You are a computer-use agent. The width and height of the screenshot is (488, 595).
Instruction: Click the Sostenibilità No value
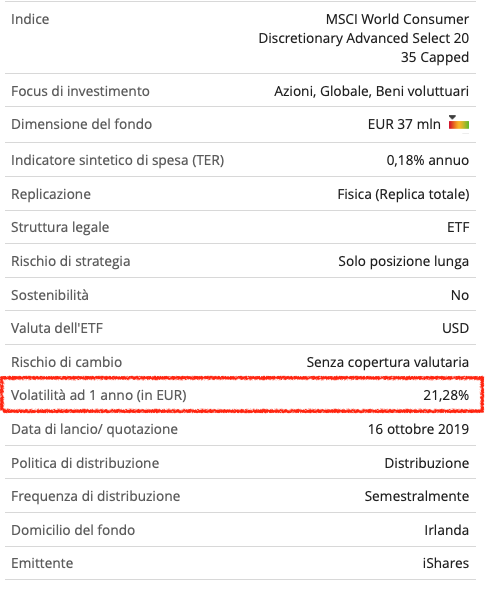[x=460, y=295]
